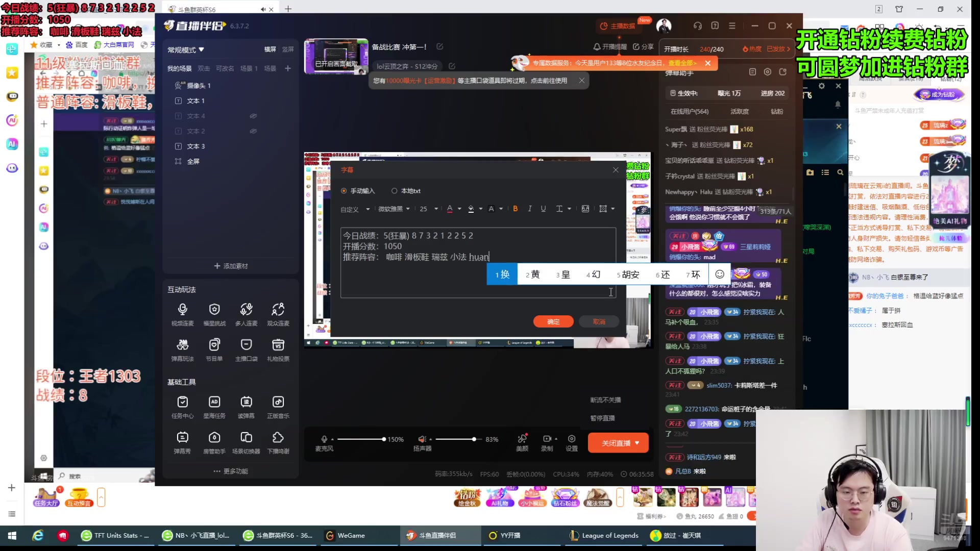
Task: Drag the volume slider to adjust level
Action: (476, 439)
